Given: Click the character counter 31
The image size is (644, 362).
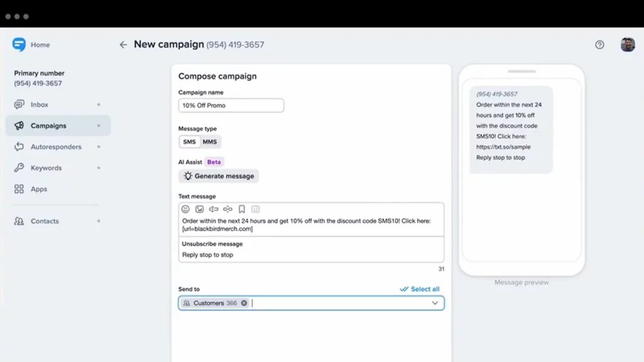Looking at the screenshot, I should pos(441,269).
